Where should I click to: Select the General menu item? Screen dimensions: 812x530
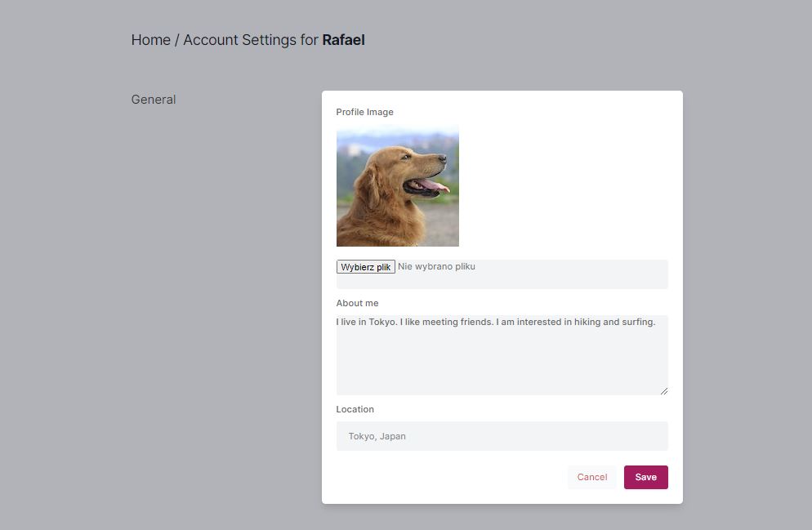(x=153, y=99)
